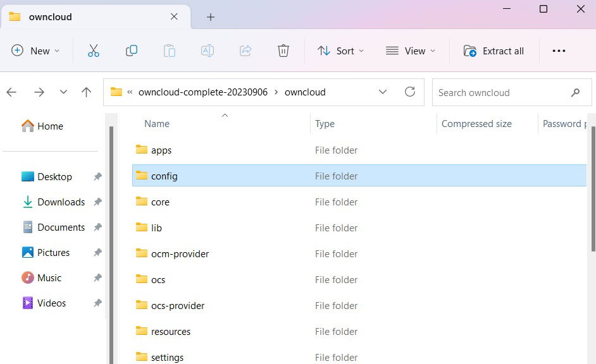Click the Paste icon

170,51
